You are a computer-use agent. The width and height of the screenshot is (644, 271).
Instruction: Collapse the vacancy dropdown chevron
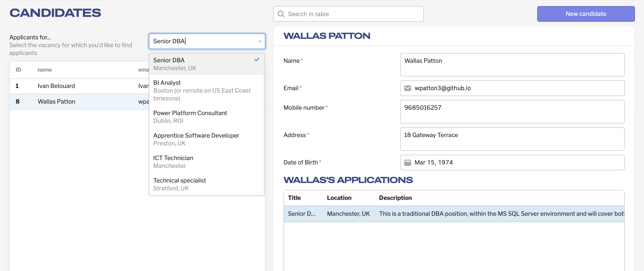coord(260,41)
